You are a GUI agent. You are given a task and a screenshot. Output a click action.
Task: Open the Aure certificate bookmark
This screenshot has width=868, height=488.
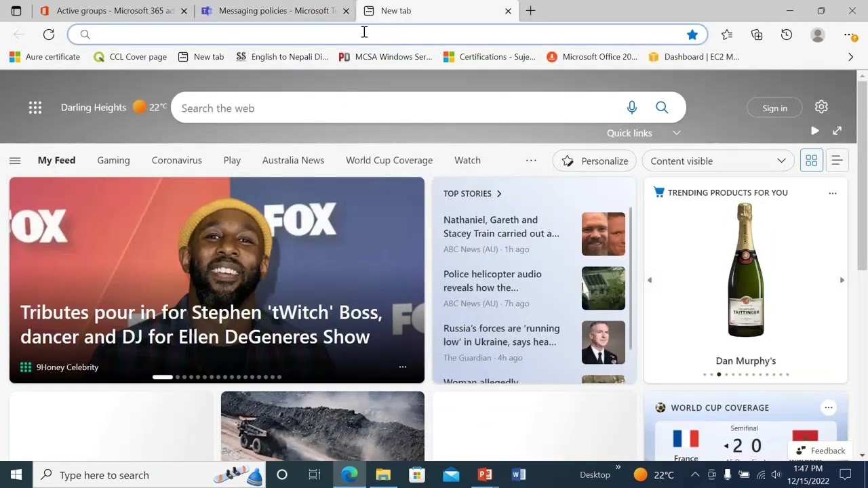click(45, 57)
